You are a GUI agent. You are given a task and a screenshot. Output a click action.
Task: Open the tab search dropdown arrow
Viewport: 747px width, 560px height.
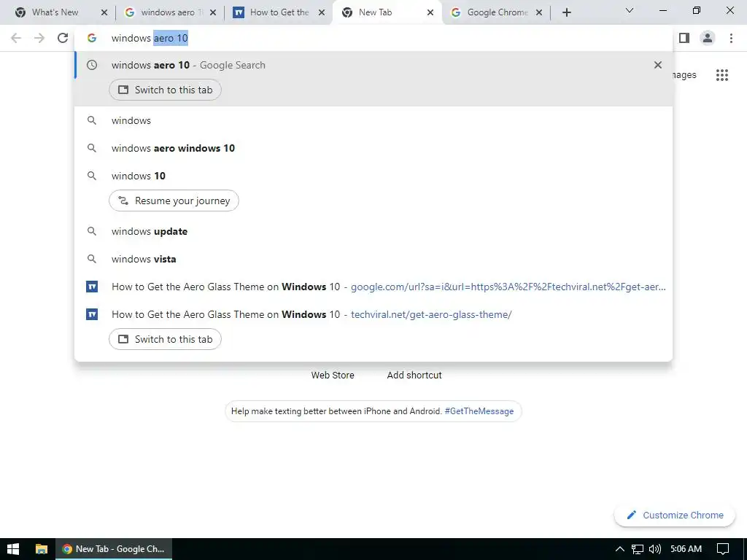(630, 10)
